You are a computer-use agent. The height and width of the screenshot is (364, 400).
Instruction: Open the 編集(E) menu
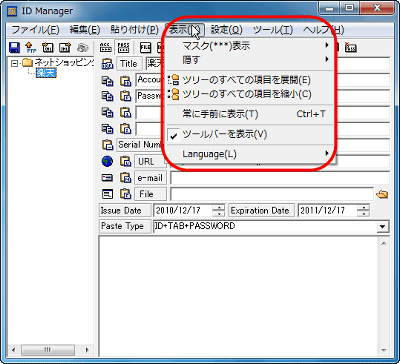[x=85, y=30]
